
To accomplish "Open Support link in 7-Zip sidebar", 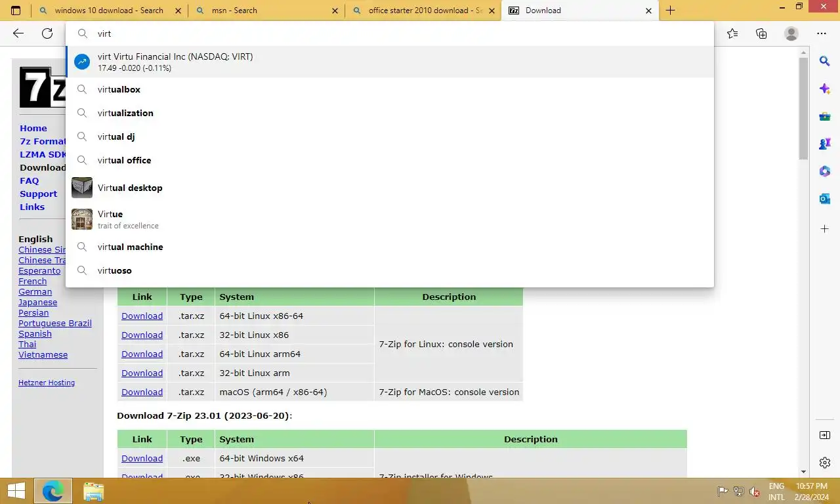I will tap(39, 194).
